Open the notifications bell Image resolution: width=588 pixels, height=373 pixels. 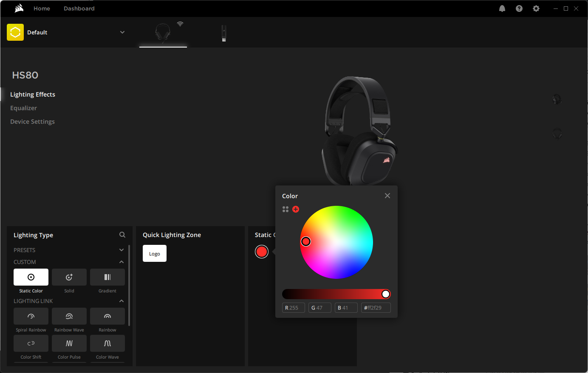[x=502, y=8]
